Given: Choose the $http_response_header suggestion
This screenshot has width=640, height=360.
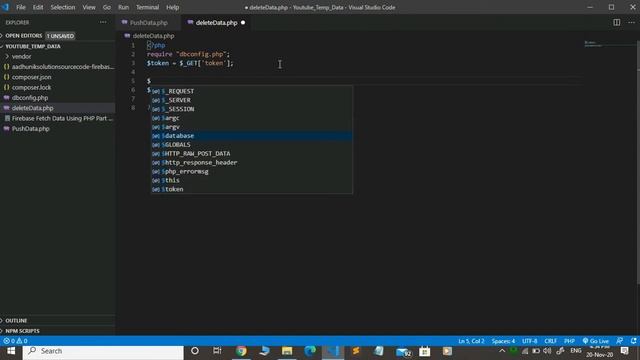Looking at the screenshot, I should 252,162.
